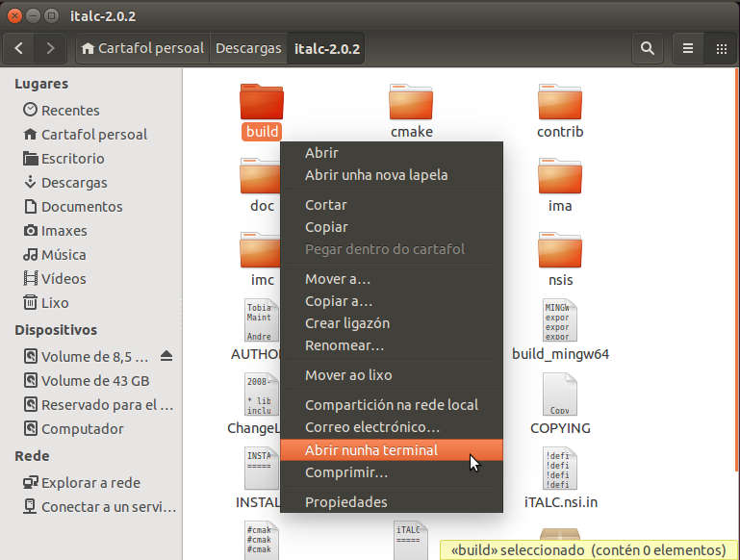Viewport: 740px width, 560px height.
Task: Go back with the left arrow button
Action: pyautogui.click(x=19, y=48)
